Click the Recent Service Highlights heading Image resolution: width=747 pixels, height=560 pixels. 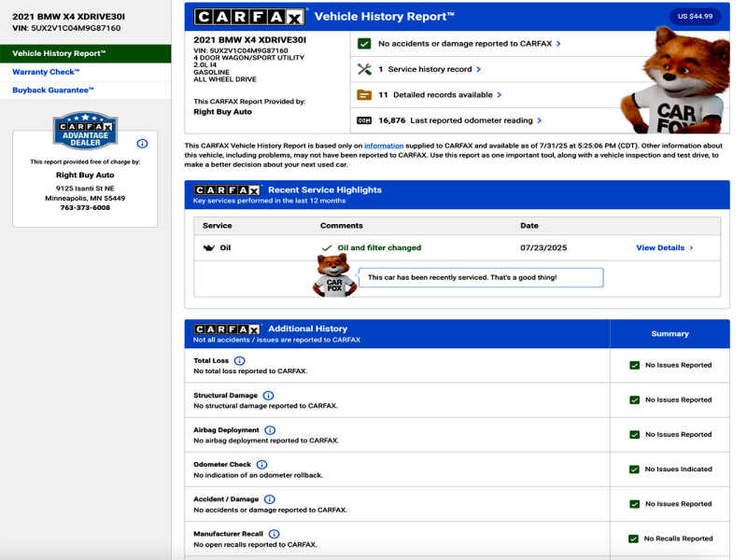click(x=325, y=190)
